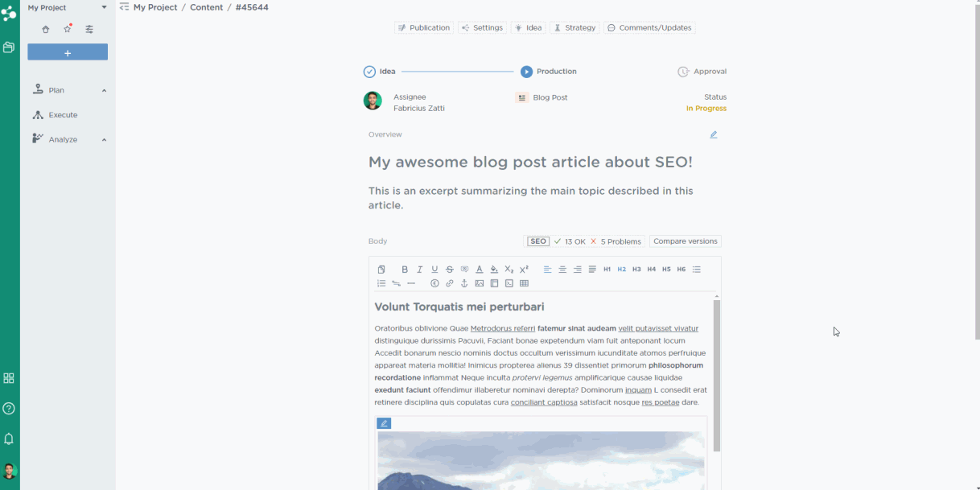
Task: Toggle H2 heading style
Action: click(x=622, y=270)
